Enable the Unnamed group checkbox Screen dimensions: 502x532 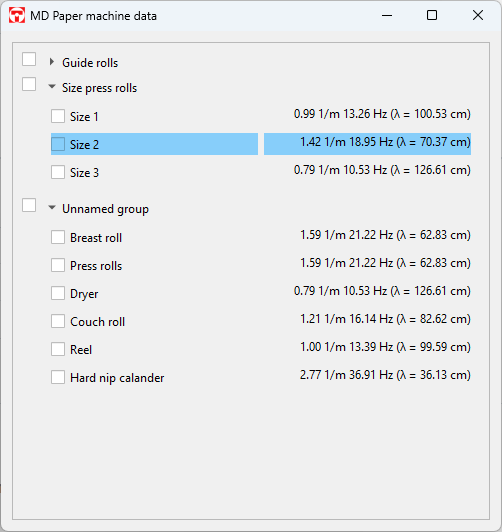point(29,205)
